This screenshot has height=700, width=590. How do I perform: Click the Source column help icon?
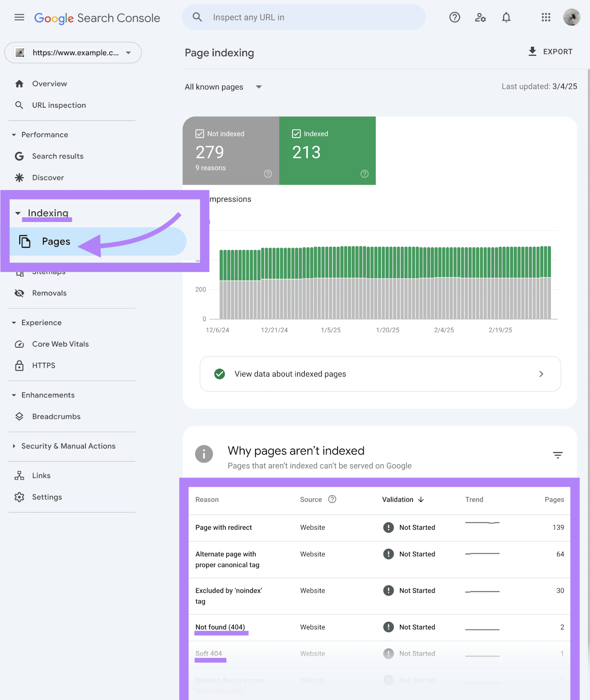[x=332, y=499]
